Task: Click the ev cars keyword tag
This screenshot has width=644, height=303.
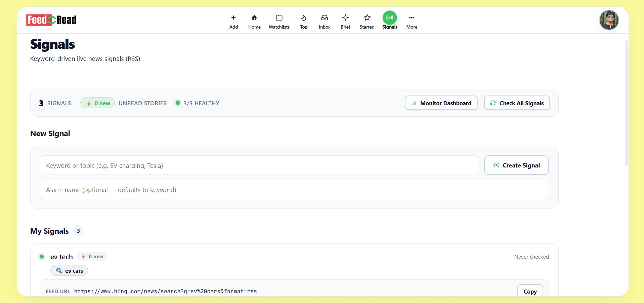Action: 69,271
